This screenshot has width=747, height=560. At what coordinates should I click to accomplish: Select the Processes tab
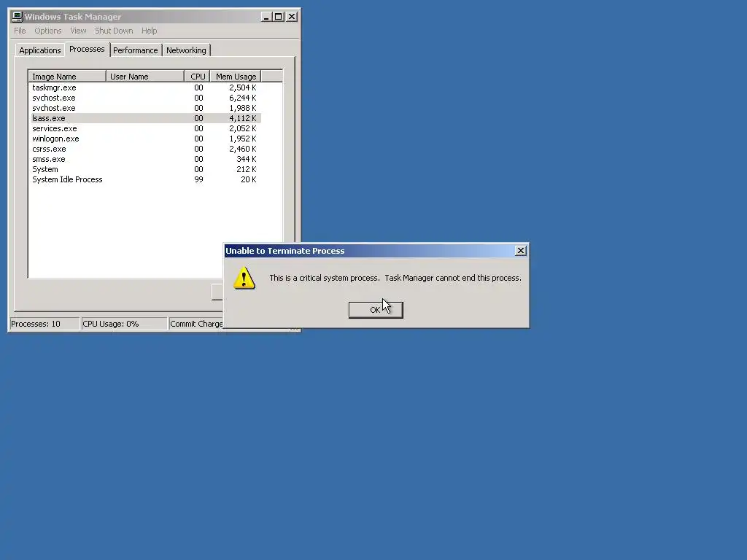(x=87, y=49)
